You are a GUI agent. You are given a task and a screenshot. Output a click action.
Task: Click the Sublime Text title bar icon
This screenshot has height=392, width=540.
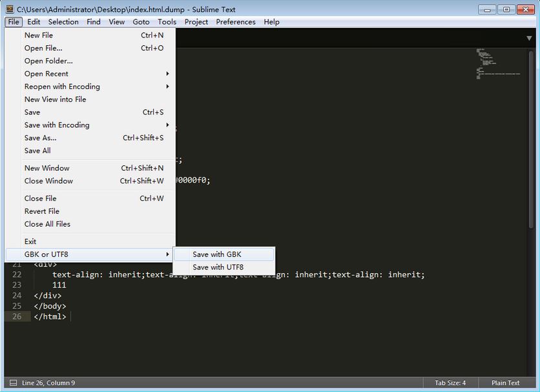click(10, 9)
